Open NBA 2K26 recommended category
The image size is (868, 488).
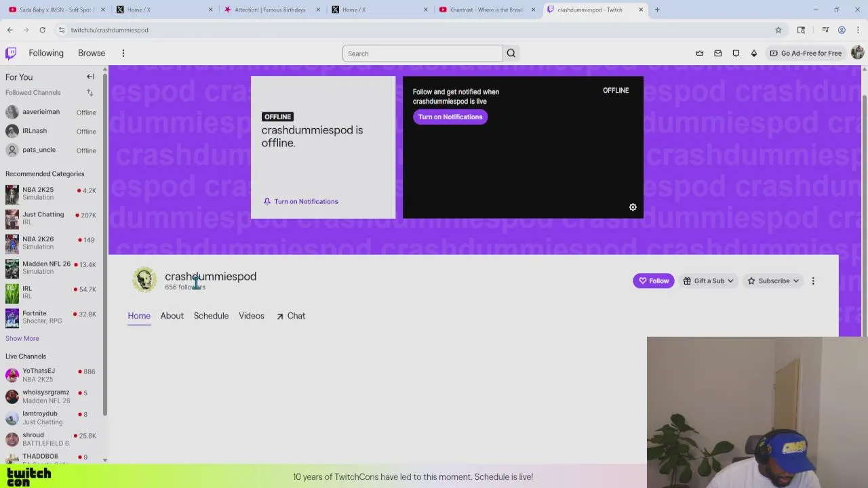click(x=51, y=243)
